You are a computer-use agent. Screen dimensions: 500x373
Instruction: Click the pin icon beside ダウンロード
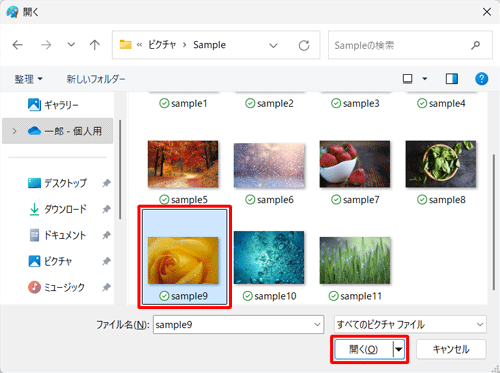(106, 209)
